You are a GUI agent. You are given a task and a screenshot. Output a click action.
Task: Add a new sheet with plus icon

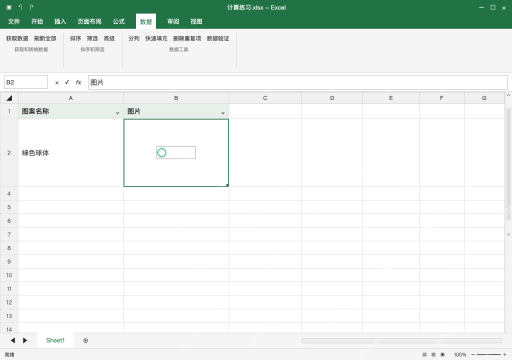pos(86,341)
